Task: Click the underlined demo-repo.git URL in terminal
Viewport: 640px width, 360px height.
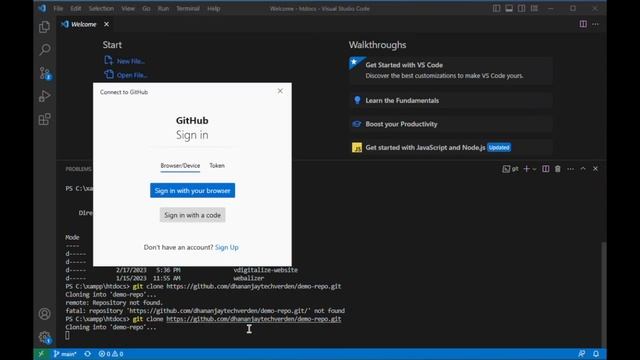Action: 253,319
